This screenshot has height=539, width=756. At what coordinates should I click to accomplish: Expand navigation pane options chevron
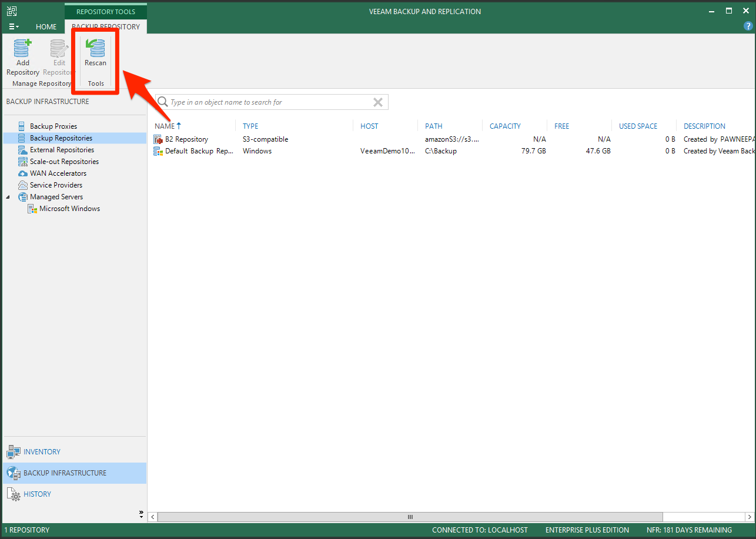tap(141, 513)
